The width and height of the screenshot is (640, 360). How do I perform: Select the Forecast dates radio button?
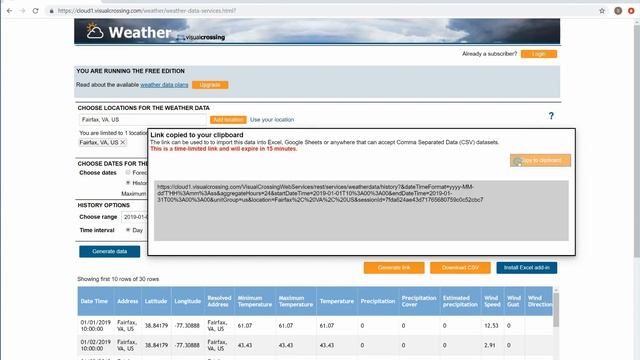pyautogui.click(x=128, y=173)
